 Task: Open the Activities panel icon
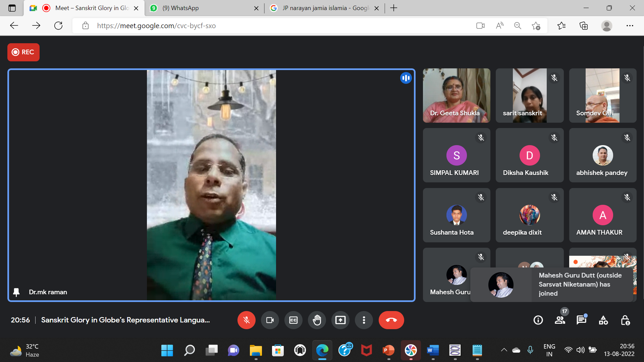(603, 320)
